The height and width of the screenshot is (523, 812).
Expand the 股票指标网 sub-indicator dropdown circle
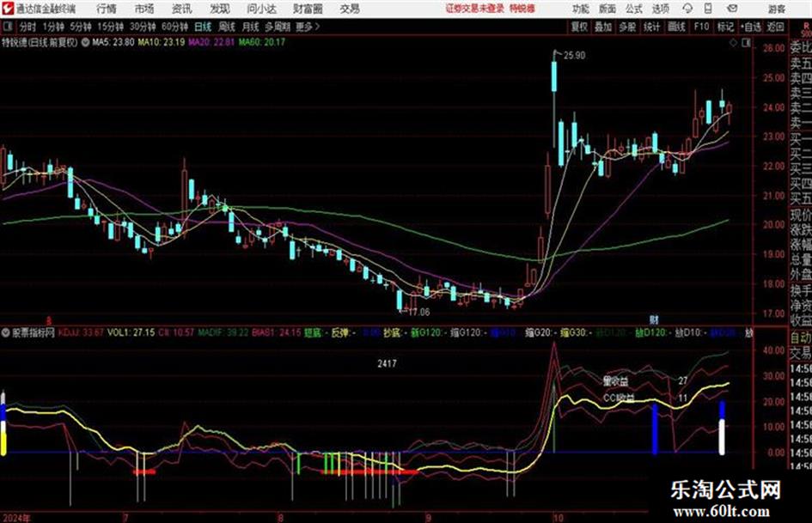click(x=6, y=332)
